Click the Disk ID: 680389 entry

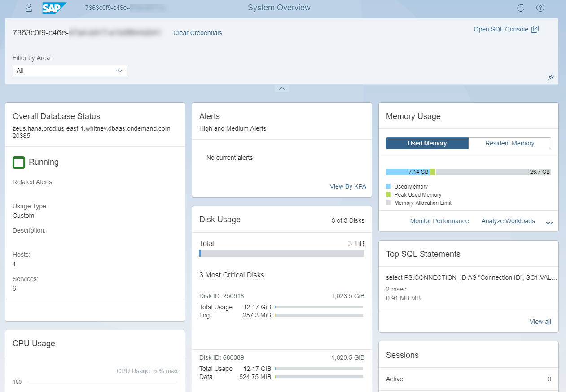tap(222, 358)
